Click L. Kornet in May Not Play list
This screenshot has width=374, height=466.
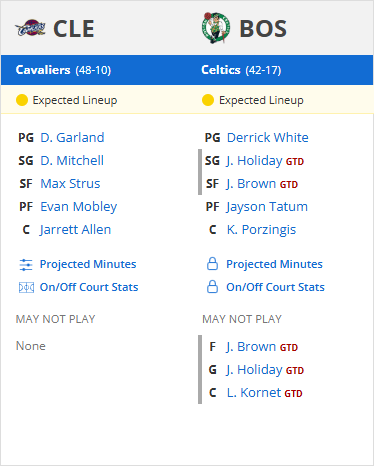pyautogui.click(x=254, y=393)
